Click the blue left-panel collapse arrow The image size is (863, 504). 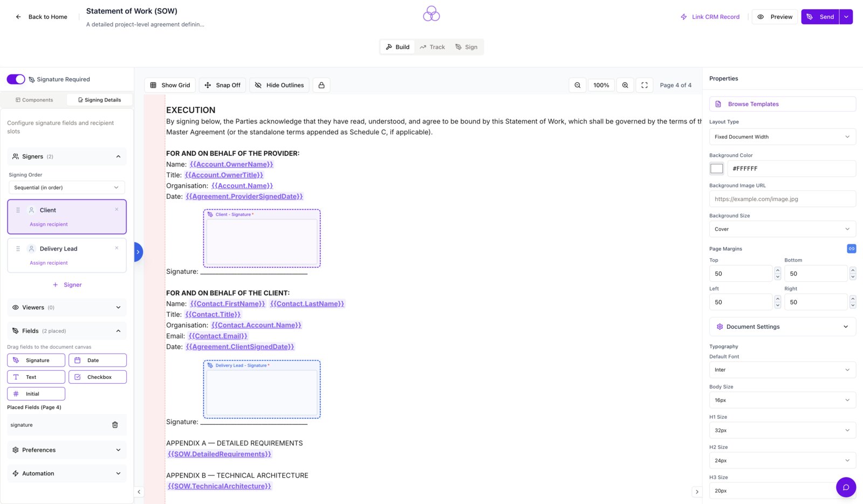(138, 252)
